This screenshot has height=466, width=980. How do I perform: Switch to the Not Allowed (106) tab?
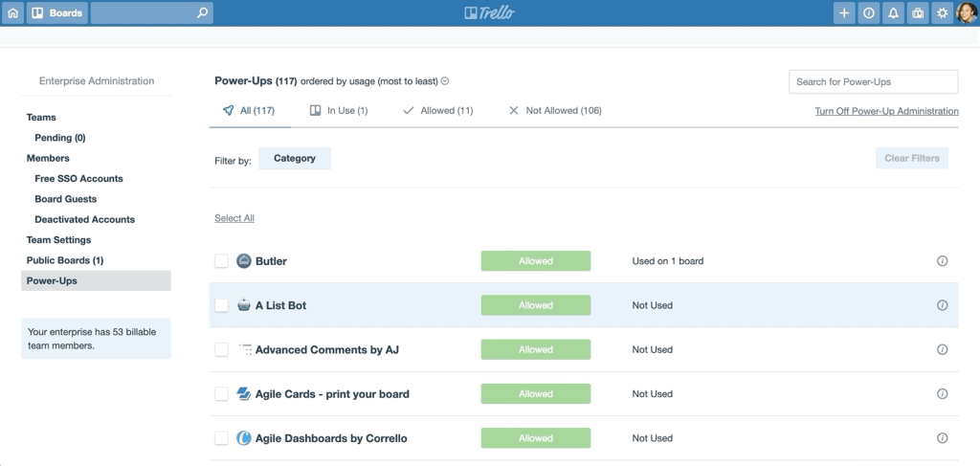tap(555, 111)
